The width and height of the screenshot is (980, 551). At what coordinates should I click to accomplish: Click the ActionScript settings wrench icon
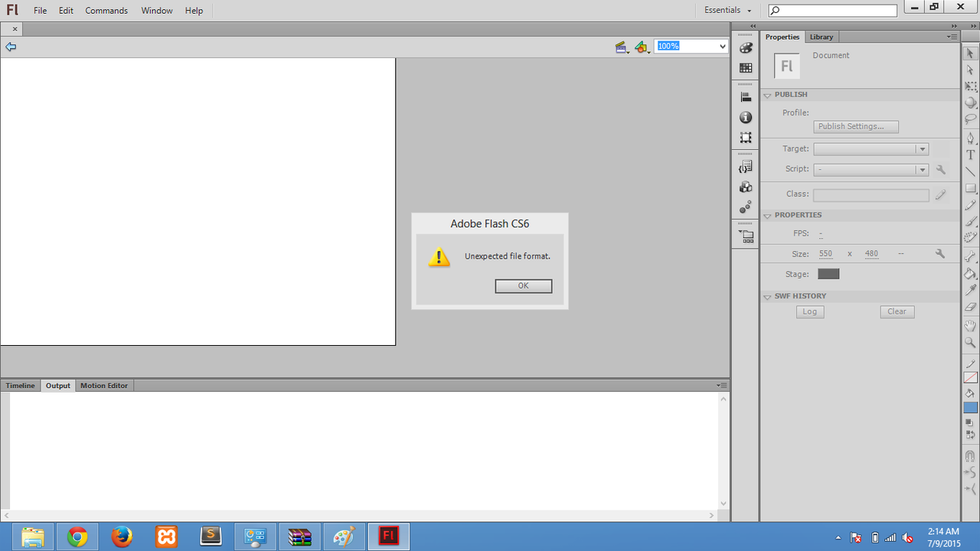point(941,170)
